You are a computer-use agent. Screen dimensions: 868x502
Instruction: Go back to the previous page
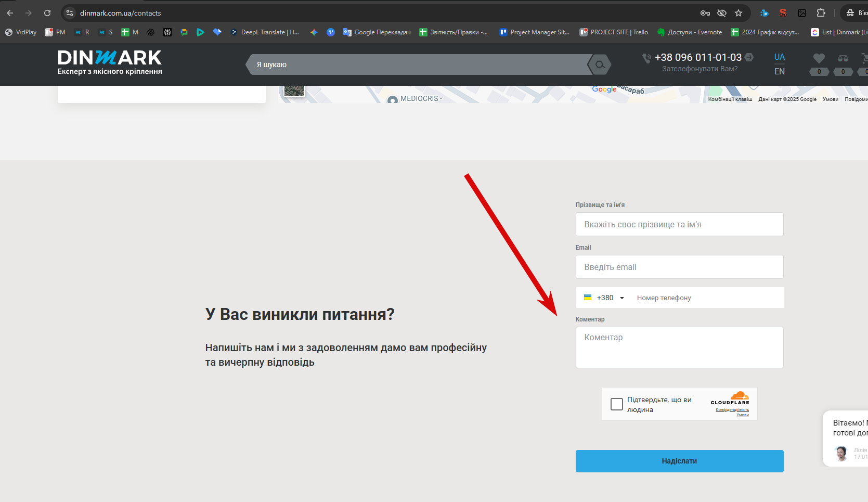click(10, 13)
